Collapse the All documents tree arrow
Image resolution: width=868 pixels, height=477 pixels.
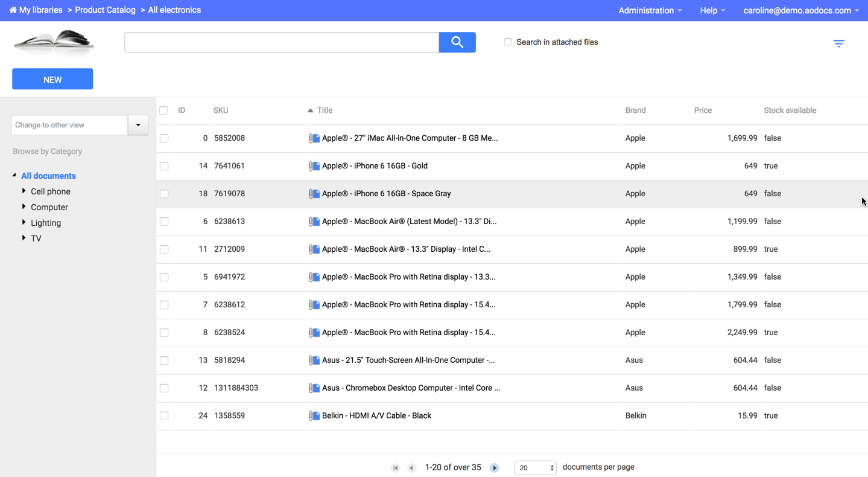[14, 175]
